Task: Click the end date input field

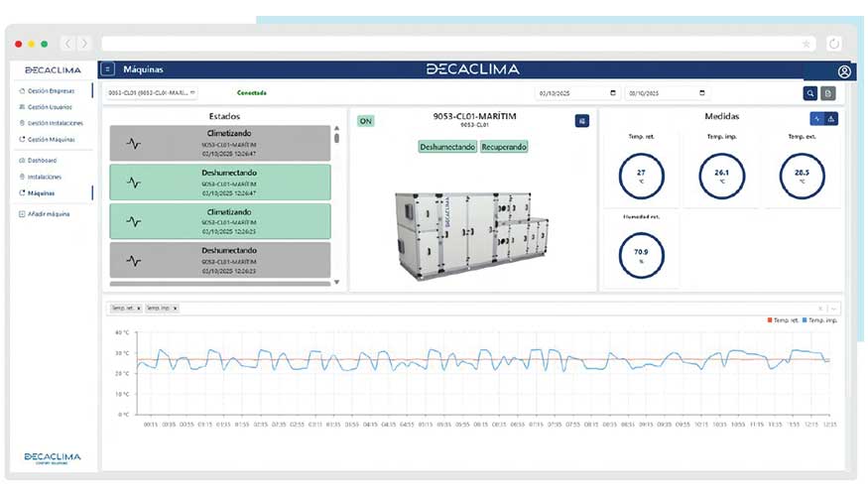Action: tap(667, 93)
